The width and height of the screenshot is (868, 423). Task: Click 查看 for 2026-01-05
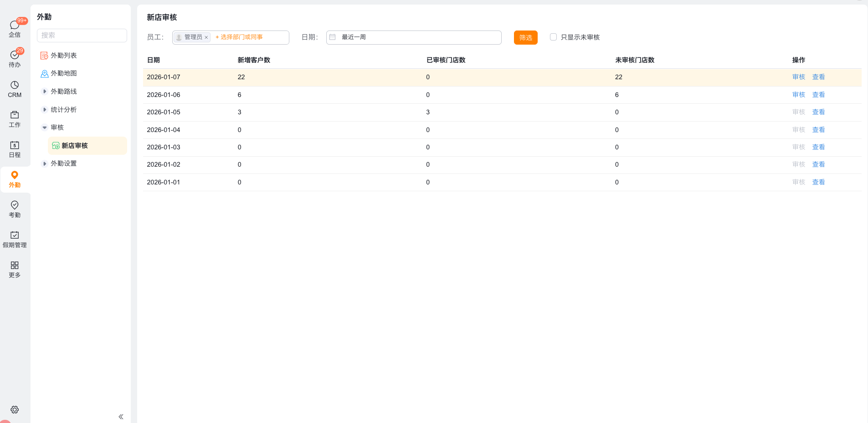[x=819, y=112]
